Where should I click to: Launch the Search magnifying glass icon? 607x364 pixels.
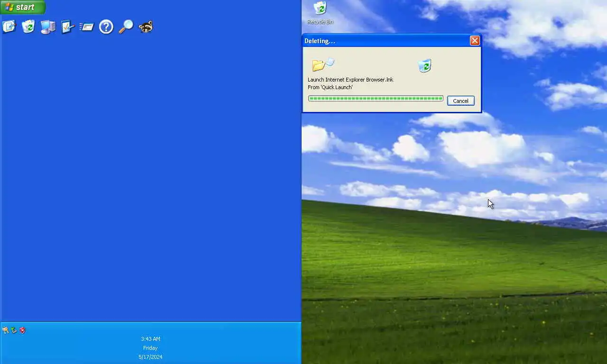pos(126,27)
